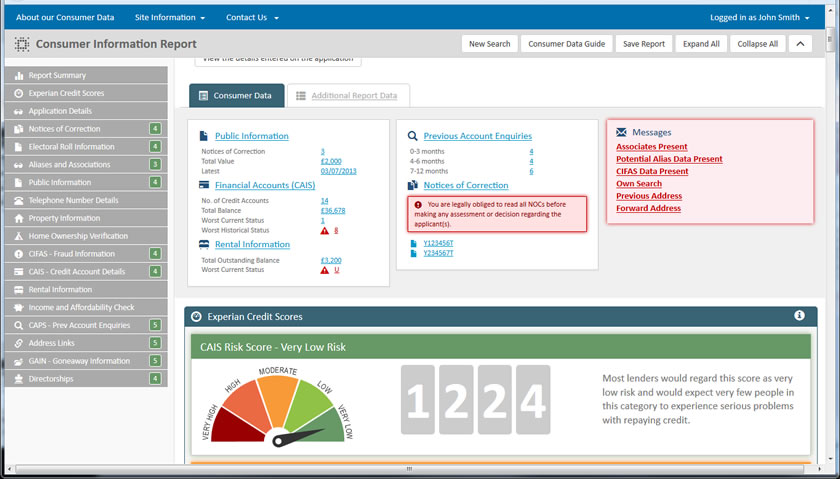Select Rental Information in sidebar

(x=86, y=289)
